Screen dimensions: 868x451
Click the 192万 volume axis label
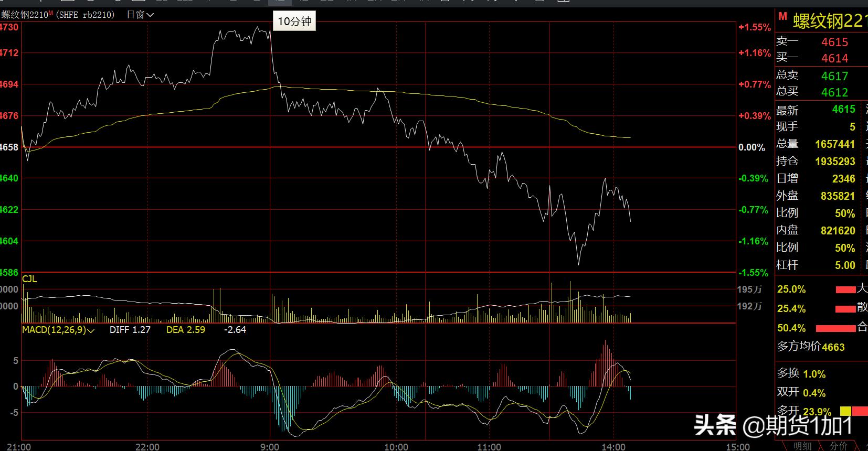point(749,306)
